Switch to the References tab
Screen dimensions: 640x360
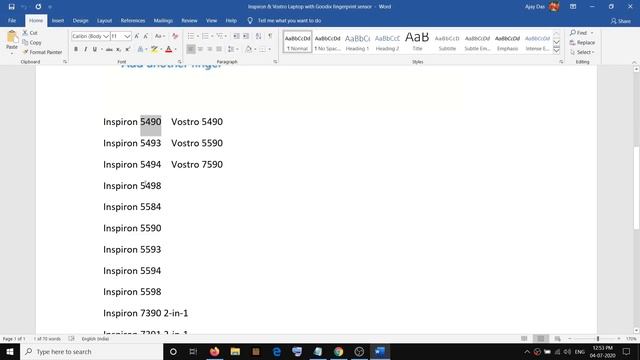pos(133,20)
